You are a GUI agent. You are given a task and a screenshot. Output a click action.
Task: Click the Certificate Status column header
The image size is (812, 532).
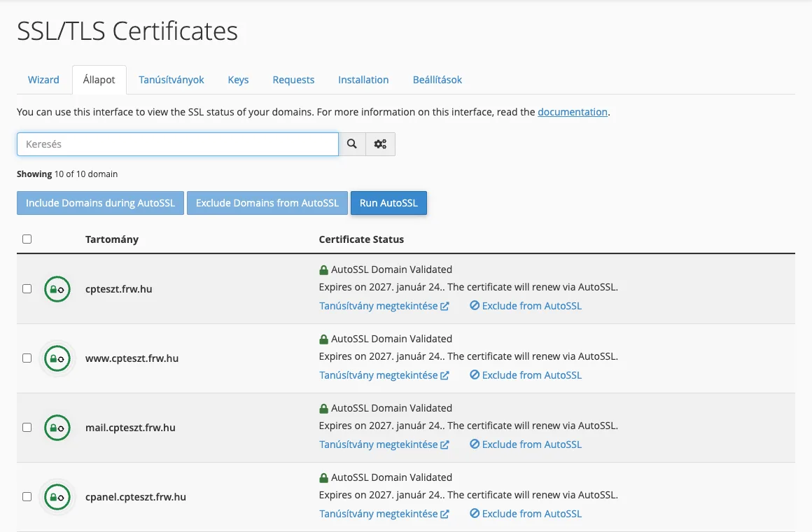(361, 239)
